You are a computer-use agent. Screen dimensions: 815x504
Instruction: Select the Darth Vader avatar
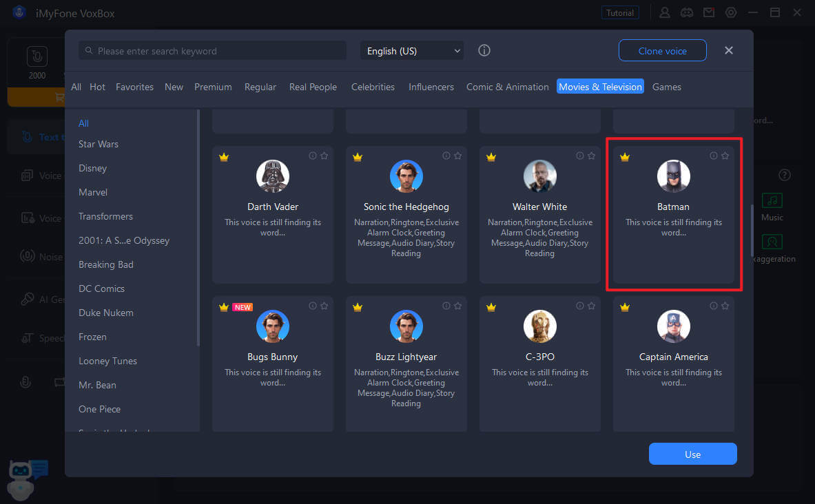(x=273, y=176)
